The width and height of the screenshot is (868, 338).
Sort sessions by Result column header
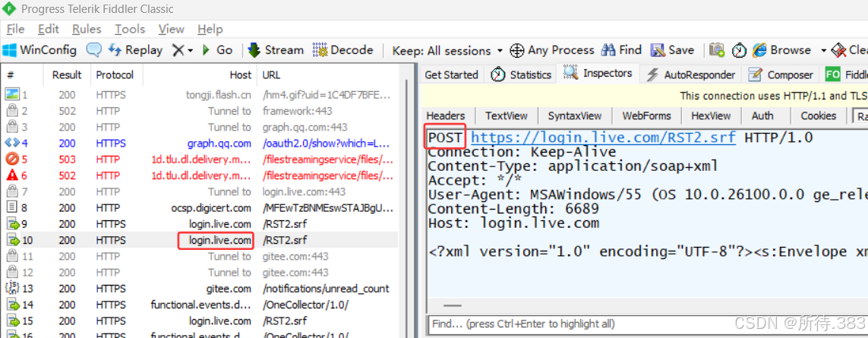pos(66,74)
